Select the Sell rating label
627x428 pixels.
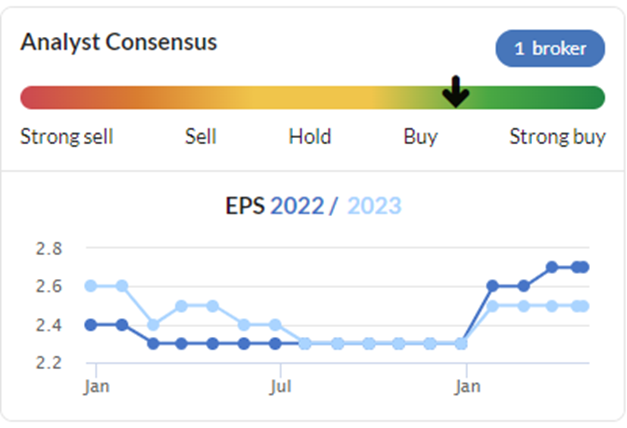[201, 136]
